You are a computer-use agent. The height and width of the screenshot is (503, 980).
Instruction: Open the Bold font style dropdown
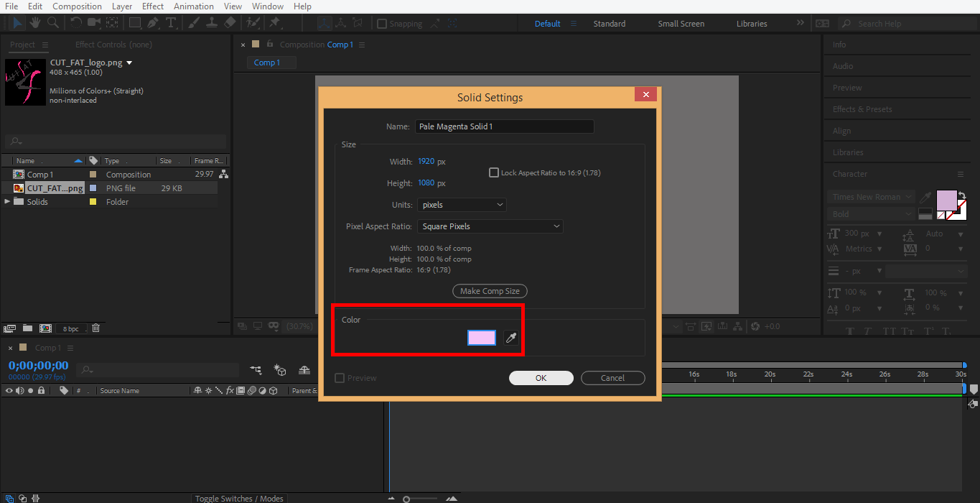click(x=871, y=214)
